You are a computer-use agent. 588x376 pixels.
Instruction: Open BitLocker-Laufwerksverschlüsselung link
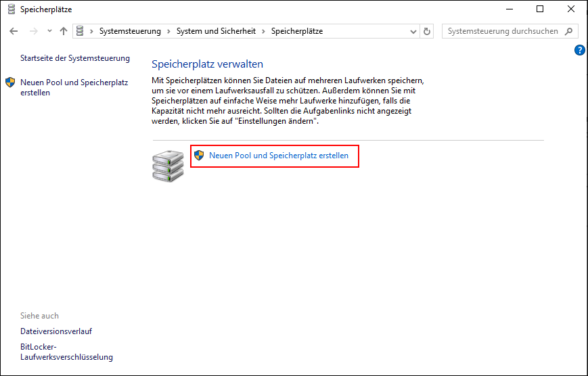(x=66, y=352)
